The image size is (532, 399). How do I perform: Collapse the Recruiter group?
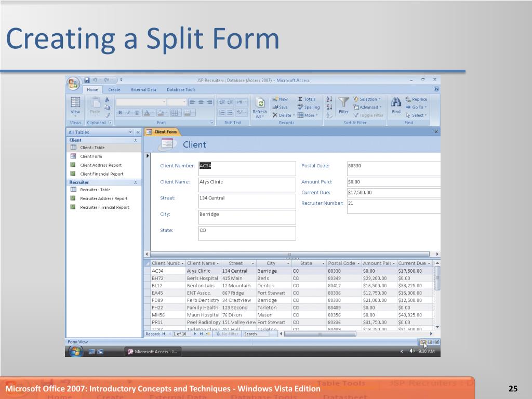pyautogui.click(x=136, y=182)
